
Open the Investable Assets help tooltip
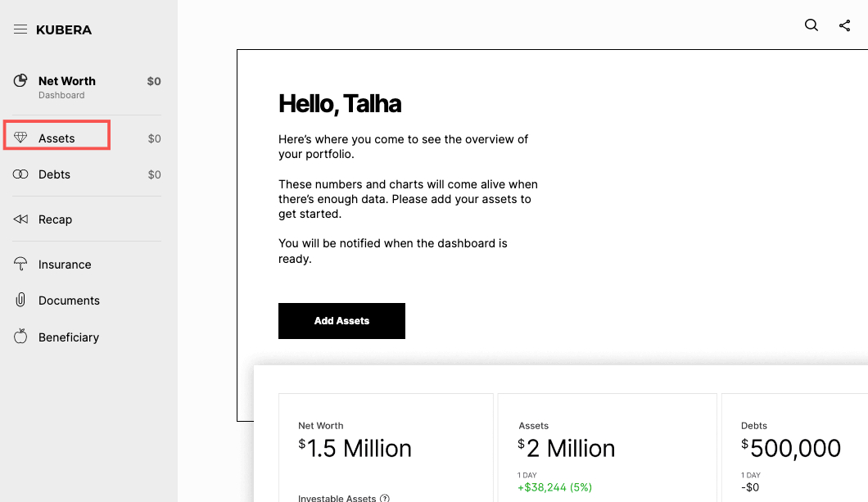(385, 498)
